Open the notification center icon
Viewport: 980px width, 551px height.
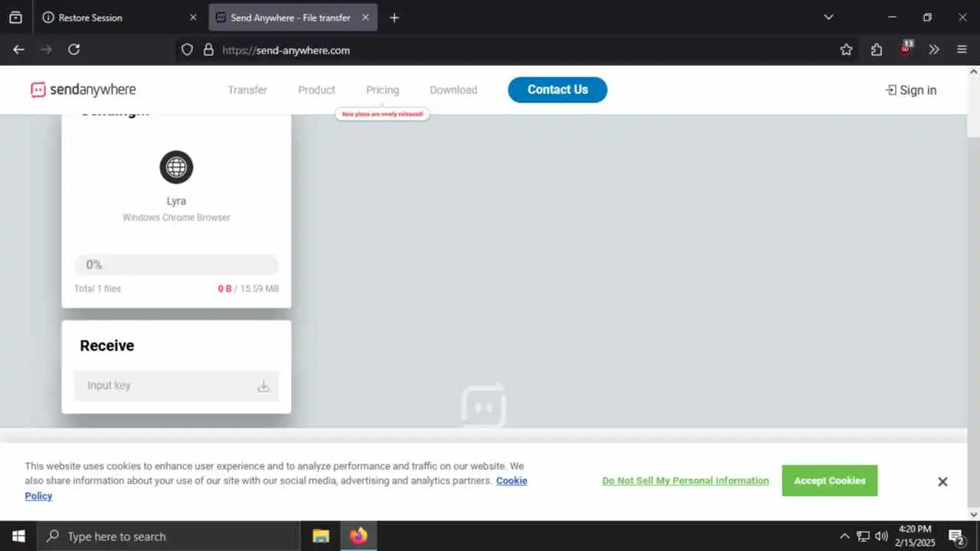[x=956, y=536]
